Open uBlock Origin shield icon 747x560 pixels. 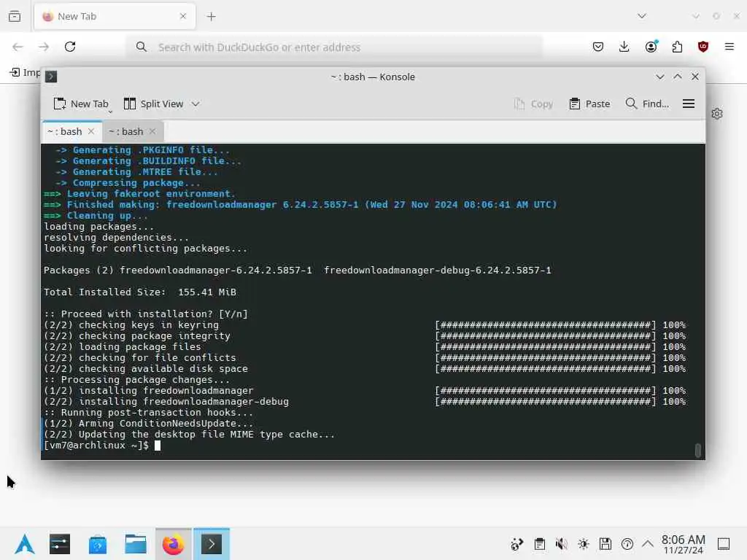coord(703,47)
